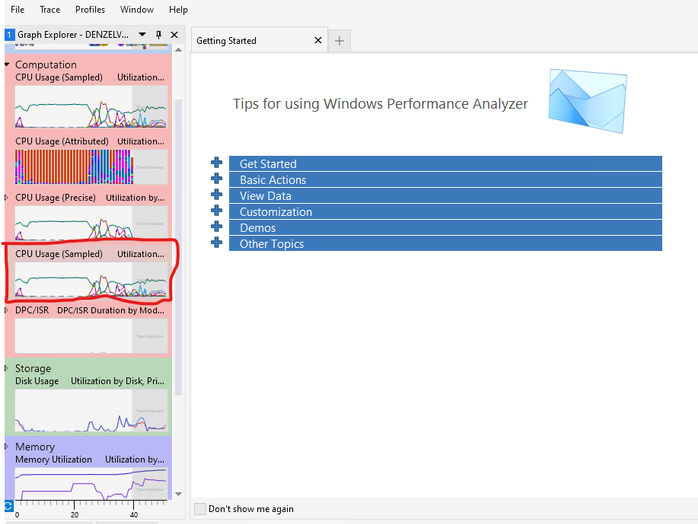
Task: Check the Don't show me again box
Action: pyautogui.click(x=200, y=508)
